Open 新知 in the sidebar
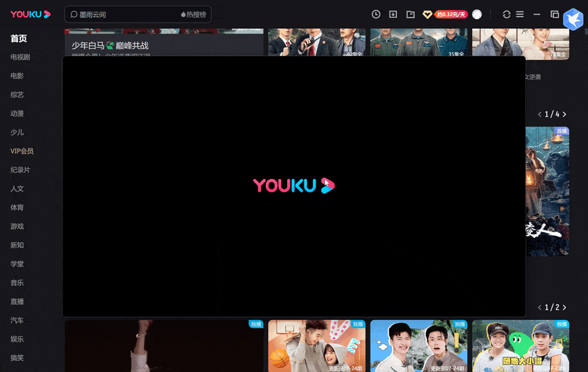This screenshot has width=588, height=372. coord(17,245)
